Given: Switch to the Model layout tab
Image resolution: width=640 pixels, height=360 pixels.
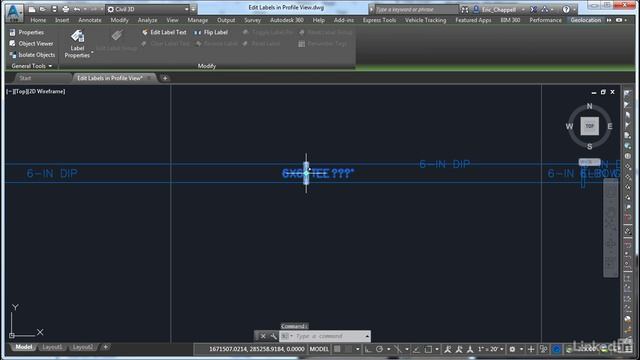Looking at the screenshot, I should [24, 347].
